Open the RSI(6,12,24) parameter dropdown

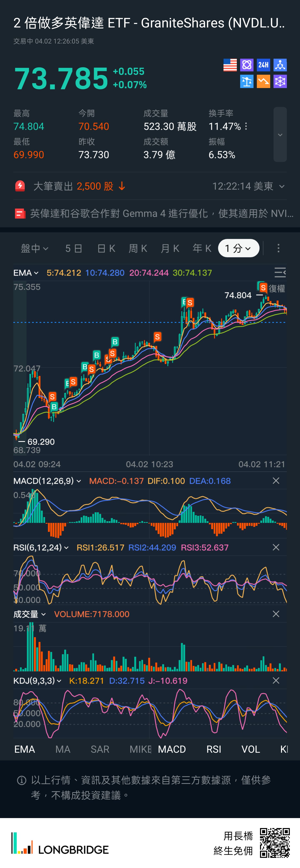(41, 548)
